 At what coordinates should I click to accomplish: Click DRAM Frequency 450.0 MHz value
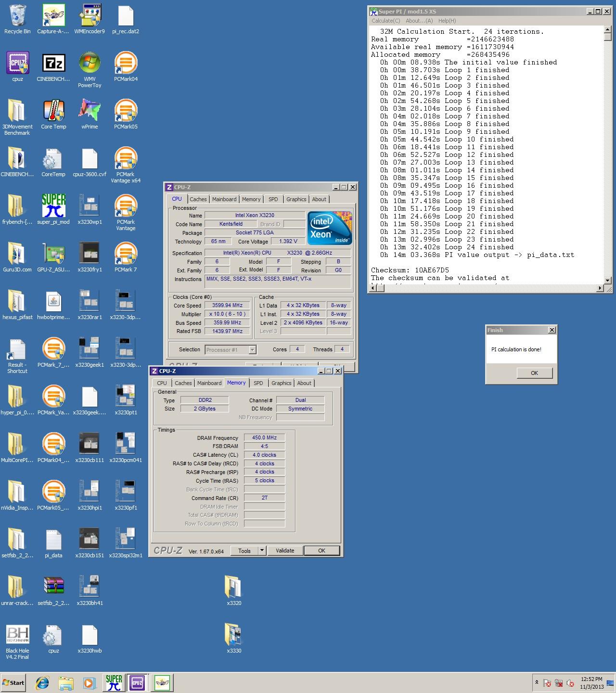[x=265, y=437]
